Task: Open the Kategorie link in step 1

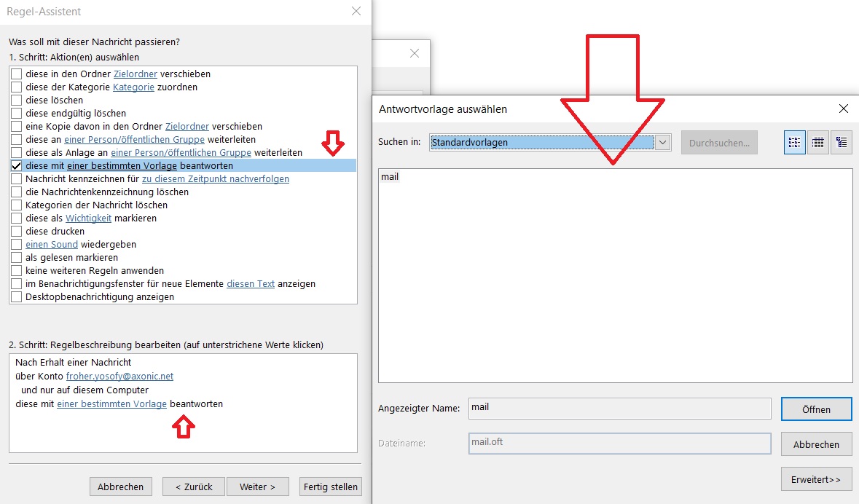Action: [133, 87]
